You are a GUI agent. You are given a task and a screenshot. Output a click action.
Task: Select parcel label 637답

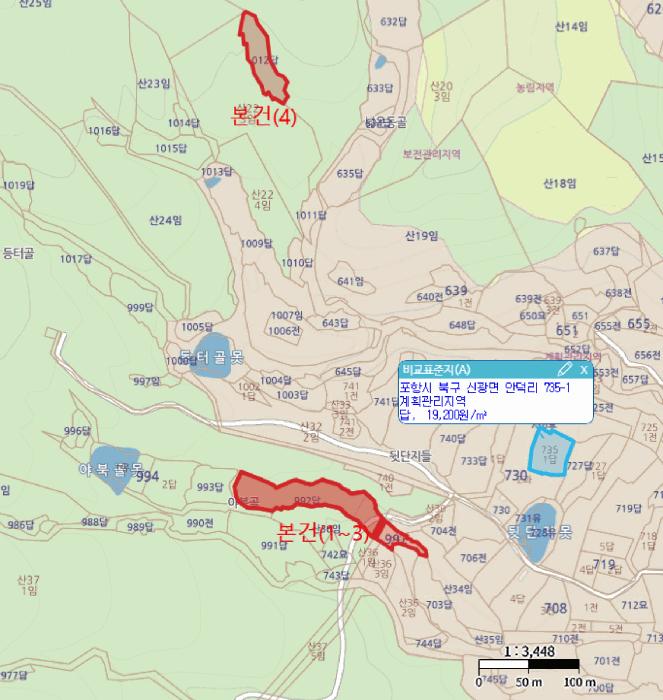pyautogui.click(x=606, y=251)
